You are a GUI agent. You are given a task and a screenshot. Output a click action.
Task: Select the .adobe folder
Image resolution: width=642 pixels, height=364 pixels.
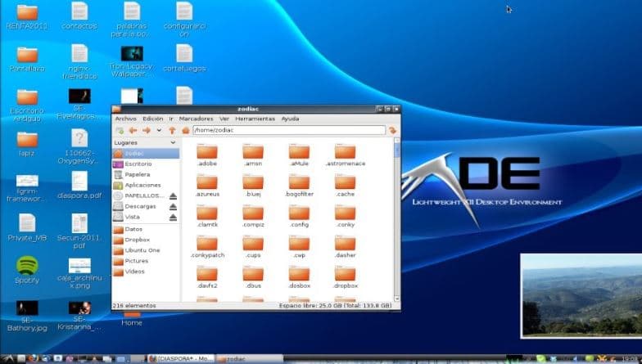[207, 155]
